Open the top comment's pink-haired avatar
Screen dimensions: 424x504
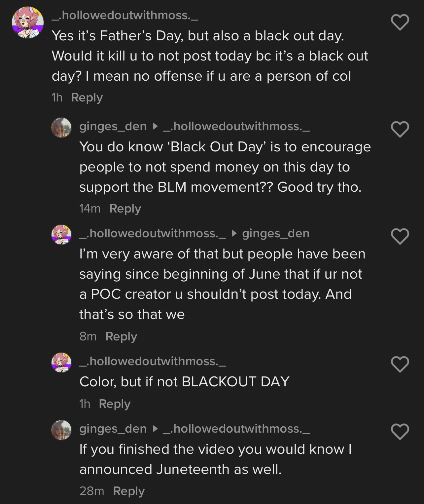pos(28,22)
